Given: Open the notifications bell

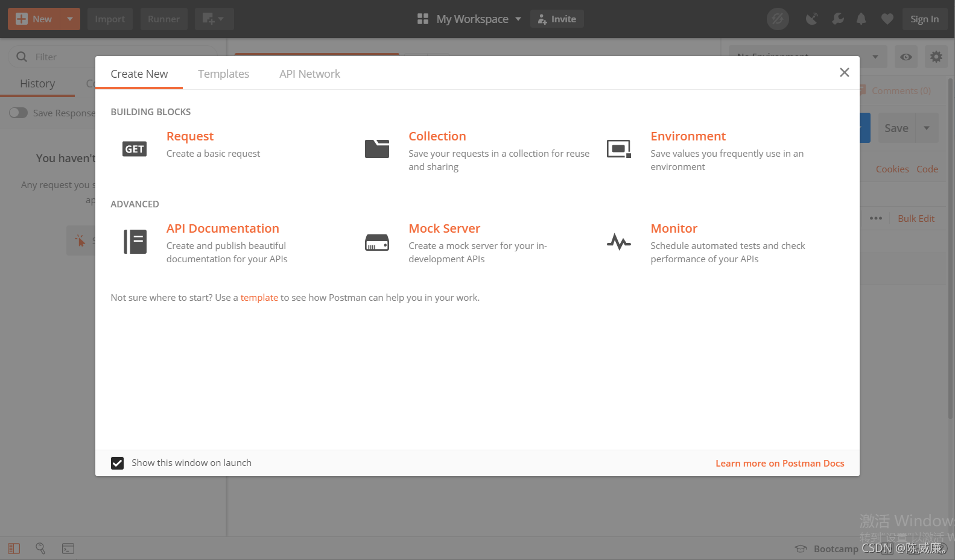Looking at the screenshot, I should (x=861, y=19).
